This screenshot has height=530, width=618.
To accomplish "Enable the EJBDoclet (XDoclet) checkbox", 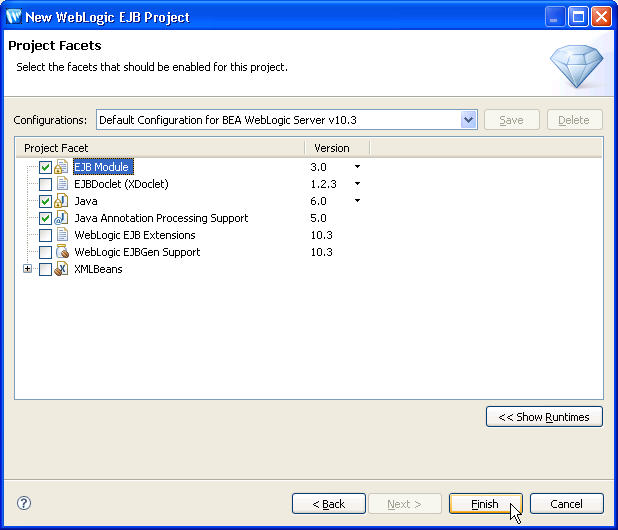I will pos(45,184).
